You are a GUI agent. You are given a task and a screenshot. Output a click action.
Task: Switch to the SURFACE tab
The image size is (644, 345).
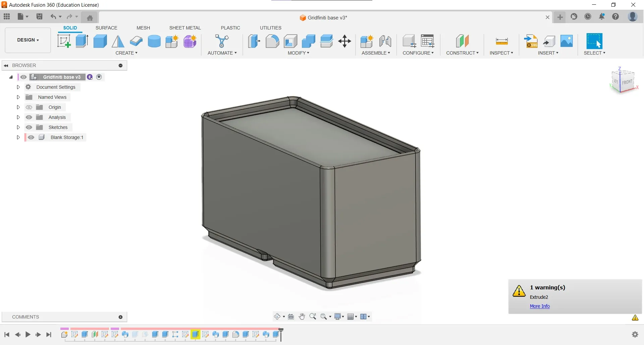106,28
